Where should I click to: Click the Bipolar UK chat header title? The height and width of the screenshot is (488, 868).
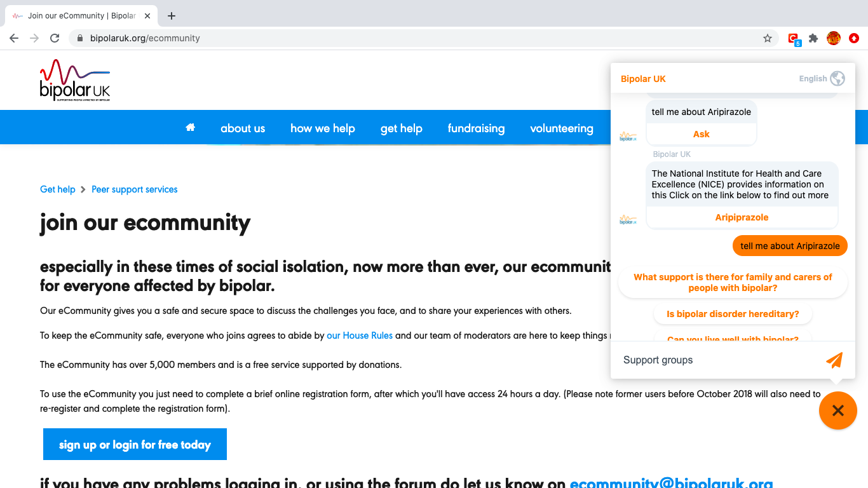(643, 79)
